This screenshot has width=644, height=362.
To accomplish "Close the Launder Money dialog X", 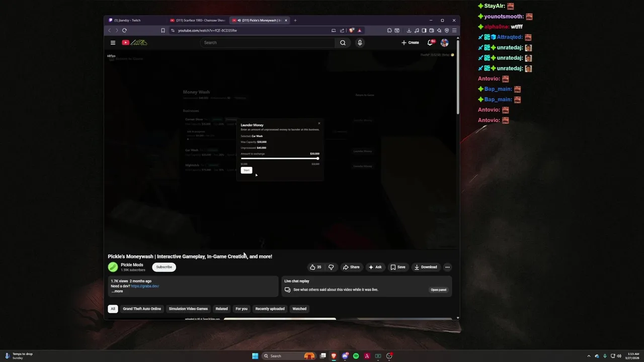I will [x=319, y=123].
